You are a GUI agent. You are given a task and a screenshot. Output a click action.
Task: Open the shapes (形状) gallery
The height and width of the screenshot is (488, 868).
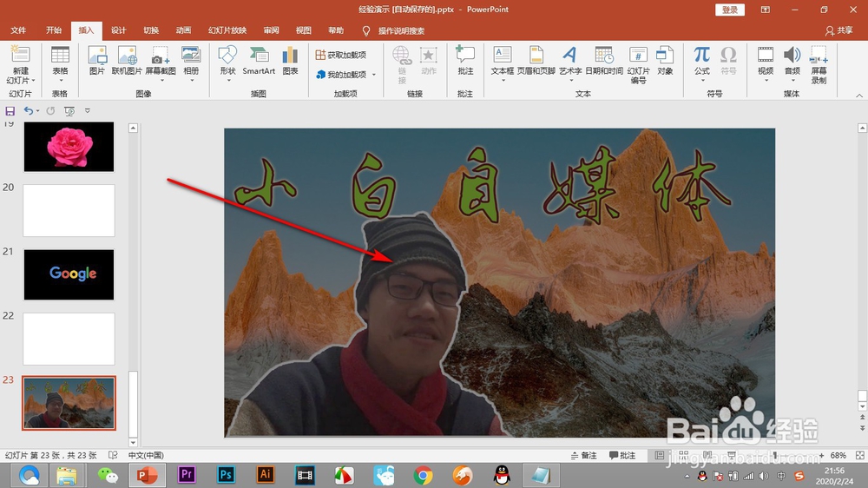(227, 63)
